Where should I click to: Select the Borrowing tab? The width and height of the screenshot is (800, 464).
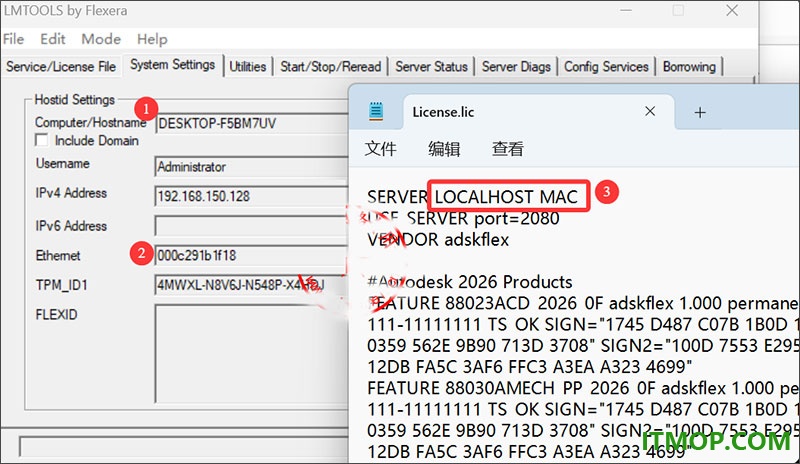[689, 66]
